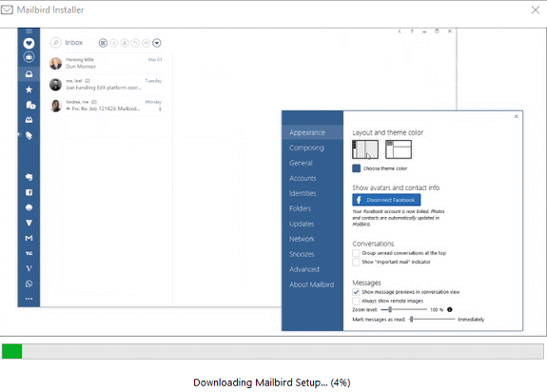Image resolution: width=547 pixels, height=392 pixels.
Task: Open the M app icon in the sidebar
Action: point(29,238)
